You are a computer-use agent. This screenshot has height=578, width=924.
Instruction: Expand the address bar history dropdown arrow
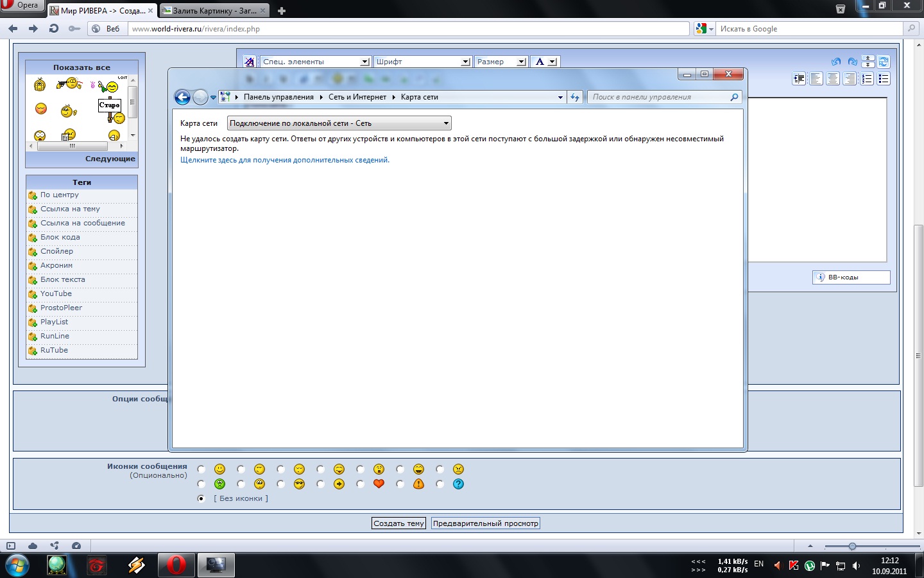(x=560, y=97)
